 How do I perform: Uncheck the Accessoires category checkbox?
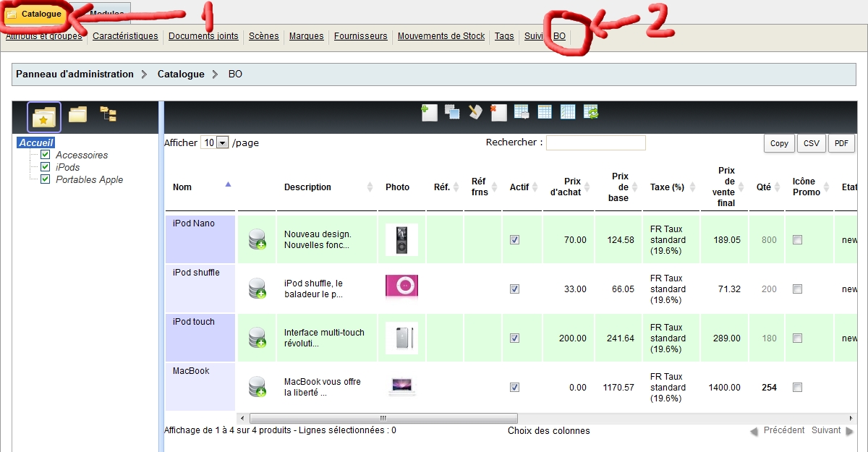pos(46,155)
